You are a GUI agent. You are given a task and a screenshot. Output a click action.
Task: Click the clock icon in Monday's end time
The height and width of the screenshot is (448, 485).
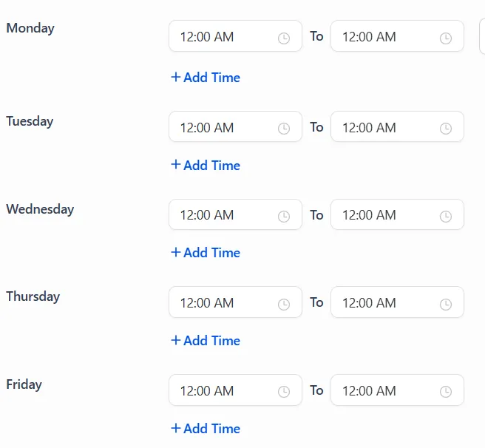(x=446, y=38)
